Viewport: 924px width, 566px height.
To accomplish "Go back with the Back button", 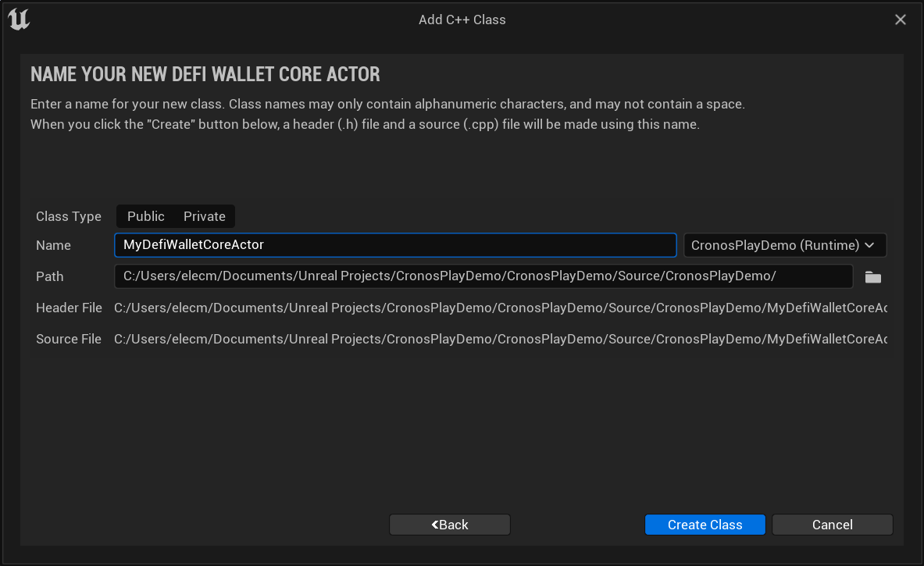I will (450, 525).
